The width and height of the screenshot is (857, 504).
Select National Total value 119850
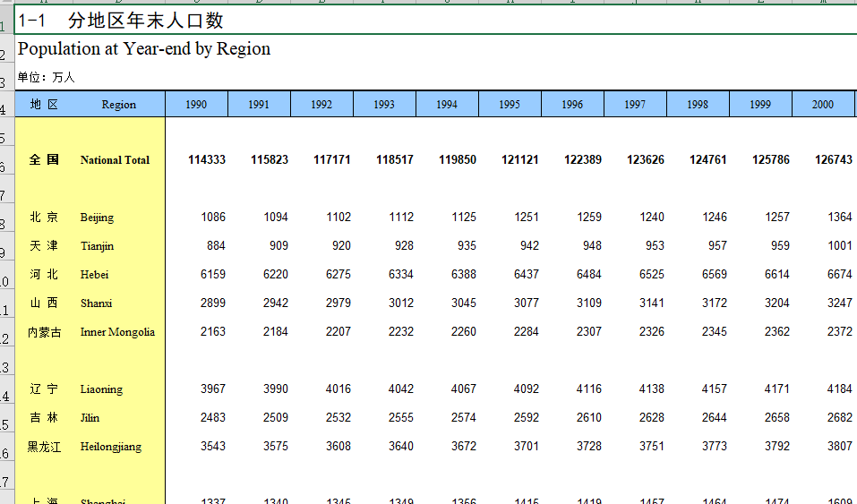[458, 159]
